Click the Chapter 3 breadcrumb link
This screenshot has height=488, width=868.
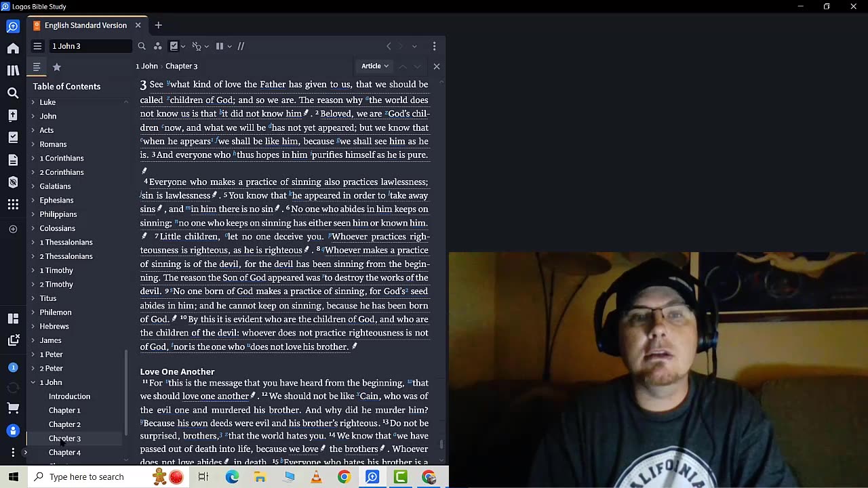coord(182,66)
